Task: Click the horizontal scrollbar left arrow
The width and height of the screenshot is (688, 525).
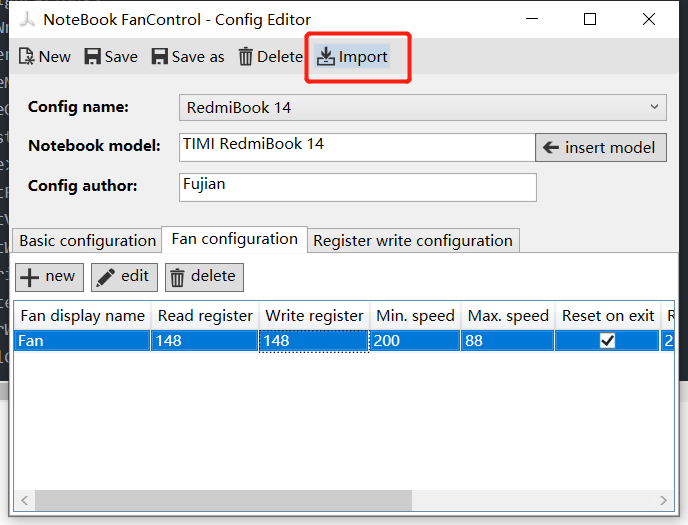Action: (x=25, y=500)
